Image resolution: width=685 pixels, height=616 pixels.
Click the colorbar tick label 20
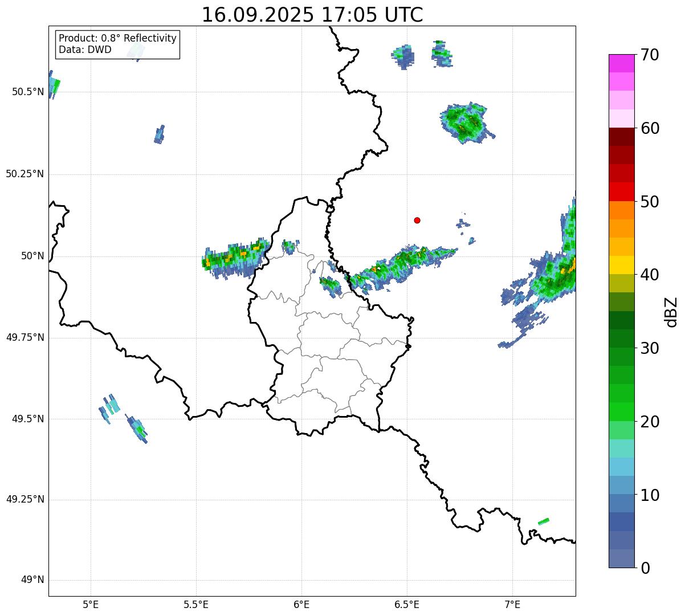click(x=650, y=422)
